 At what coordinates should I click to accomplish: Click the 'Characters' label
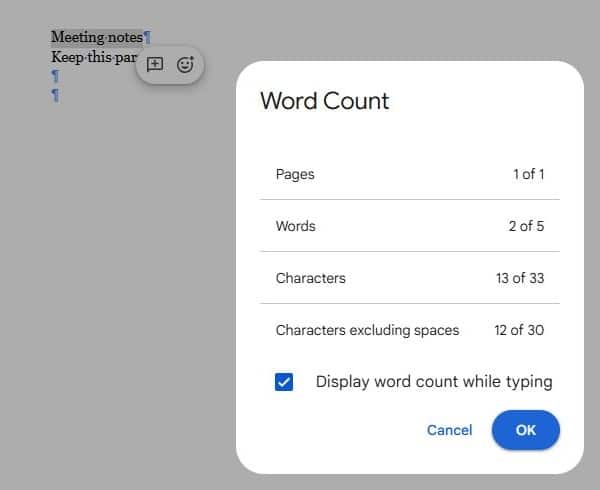310,278
